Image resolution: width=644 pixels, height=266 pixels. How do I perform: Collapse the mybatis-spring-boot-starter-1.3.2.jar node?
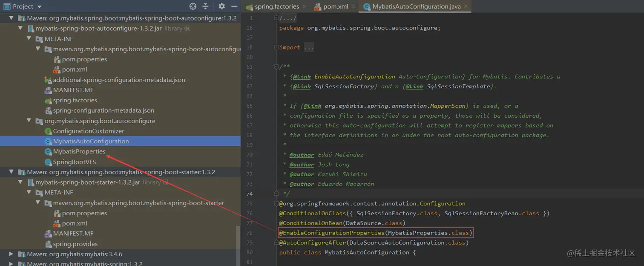click(x=20, y=182)
